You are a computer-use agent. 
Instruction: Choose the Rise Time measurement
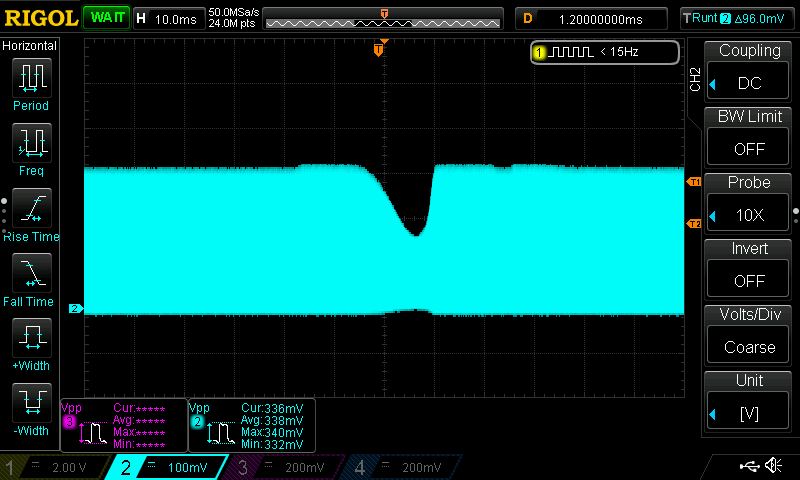31,210
